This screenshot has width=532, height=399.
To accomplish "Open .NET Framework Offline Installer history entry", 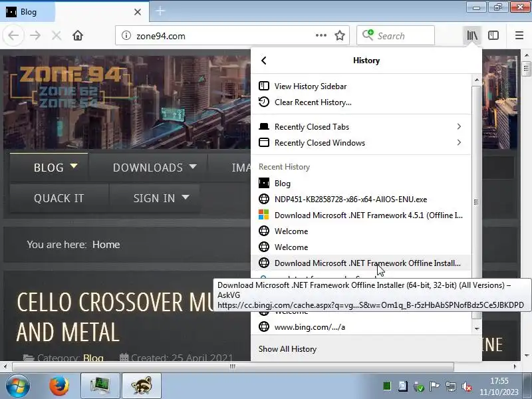I will 361,263.
